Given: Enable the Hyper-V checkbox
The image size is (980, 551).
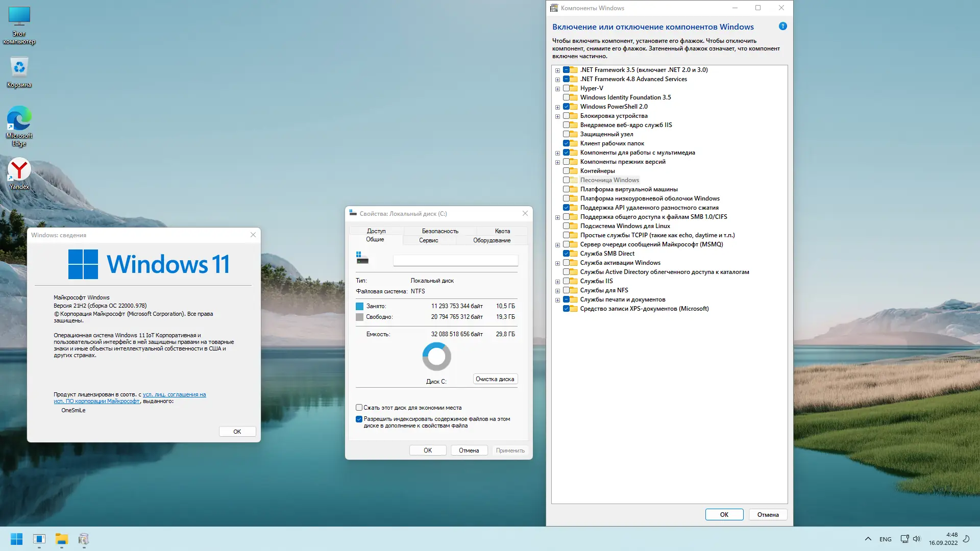Looking at the screenshot, I should [x=566, y=88].
